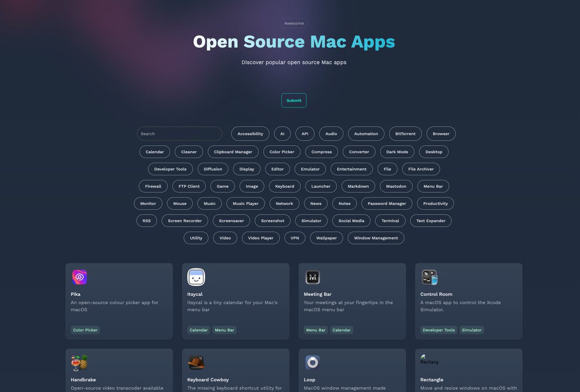Viewport: 580px width, 392px height.
Task: Filter by Social Media category
Action: (x=351, y=221)
